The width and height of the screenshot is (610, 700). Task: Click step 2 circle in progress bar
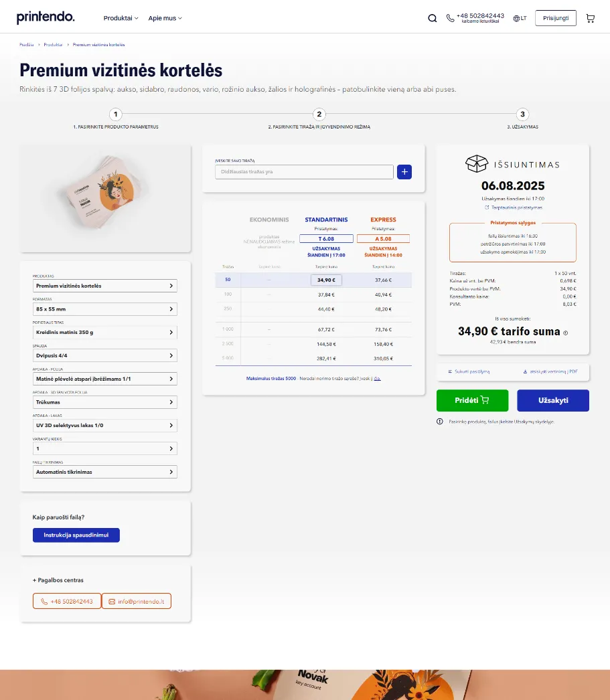coord(319,114)
